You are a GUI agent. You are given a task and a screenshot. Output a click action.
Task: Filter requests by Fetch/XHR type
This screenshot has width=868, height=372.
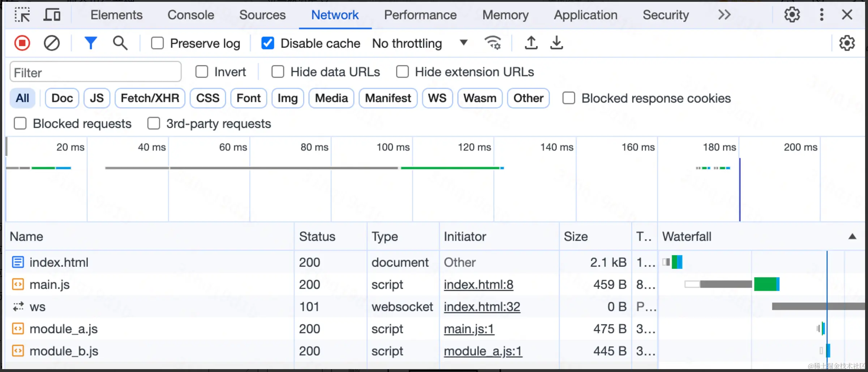coord(150,98)
